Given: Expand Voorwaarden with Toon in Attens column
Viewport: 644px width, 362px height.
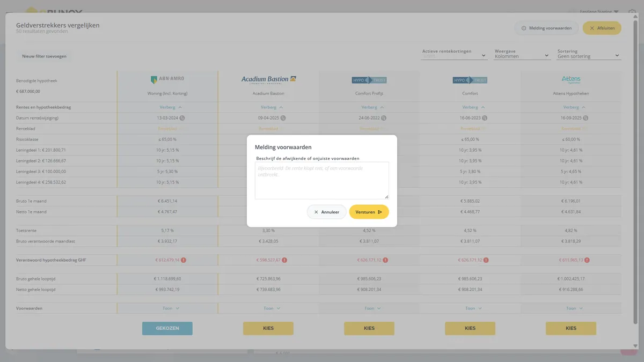Looking at the screenshot, I should pos(574,308).
